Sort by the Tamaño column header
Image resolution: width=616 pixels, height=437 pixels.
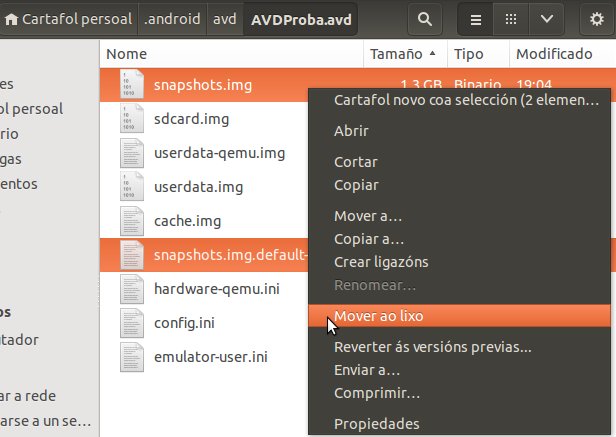[405, 54]
